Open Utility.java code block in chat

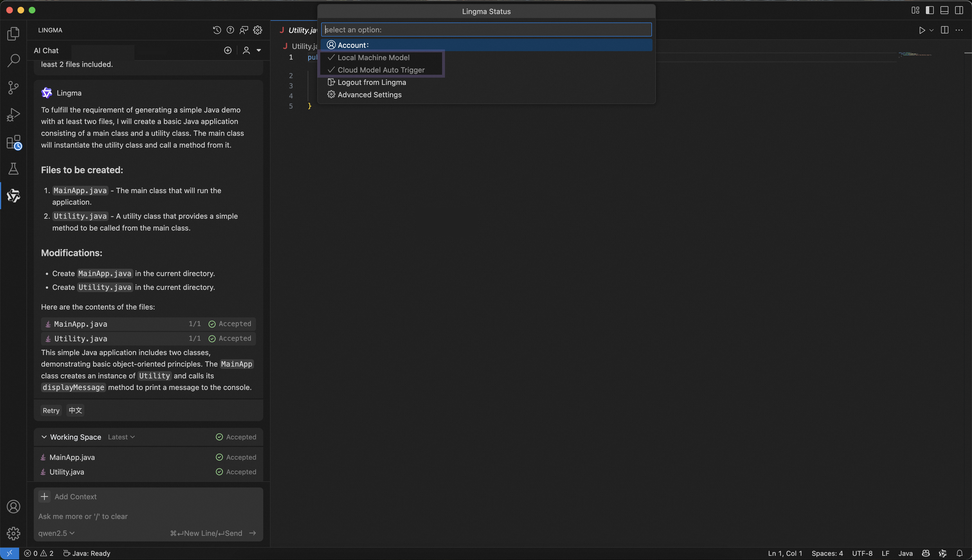pyautogui.click(x=148, y=338)
